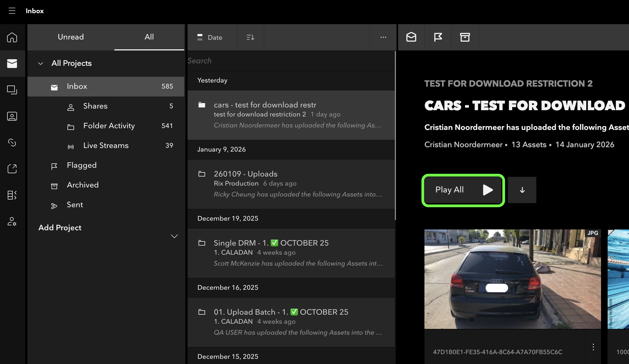Open the user settings icon in sidebar
This screenshot has width=629, height=364.
12,221
